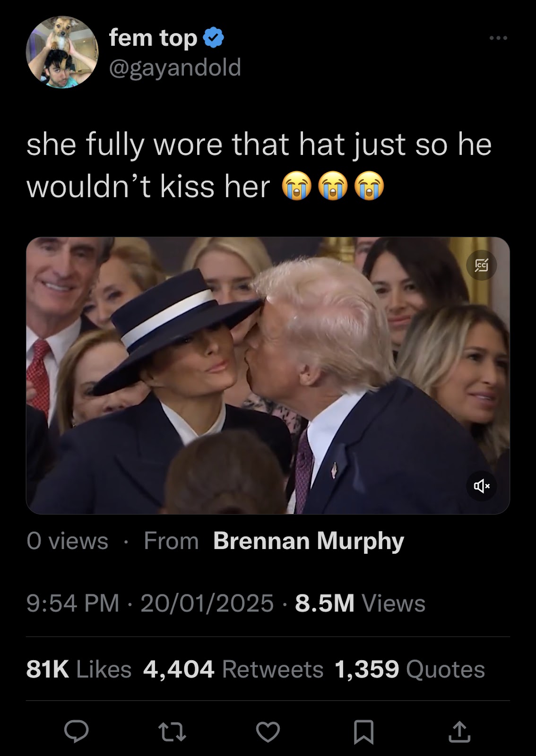The height and width of the screenshot is (756, 536).
Task: Open fem top profile picture
Action: 62,52
